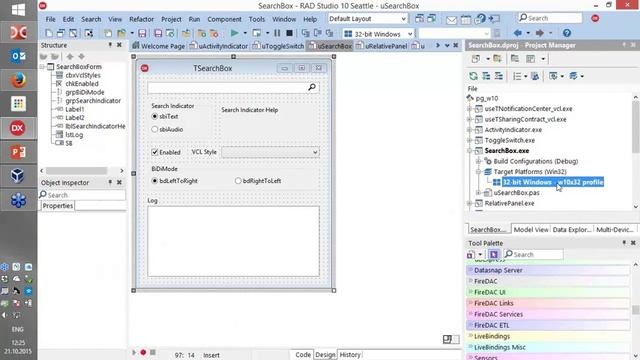Click Expand All icon in Project Manager toolbar

click(x=486, y=76)
